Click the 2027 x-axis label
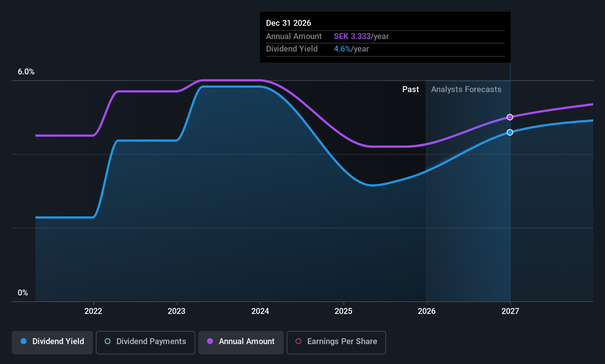The width and height of the screenshot is (605, 364). [x=510, y=311]
